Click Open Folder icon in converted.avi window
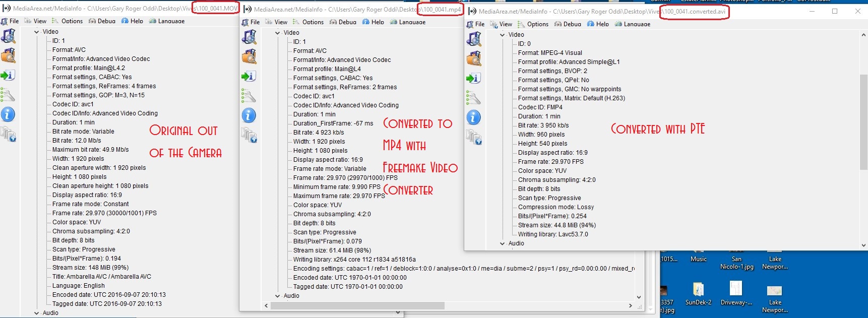 tap(474, 58)
